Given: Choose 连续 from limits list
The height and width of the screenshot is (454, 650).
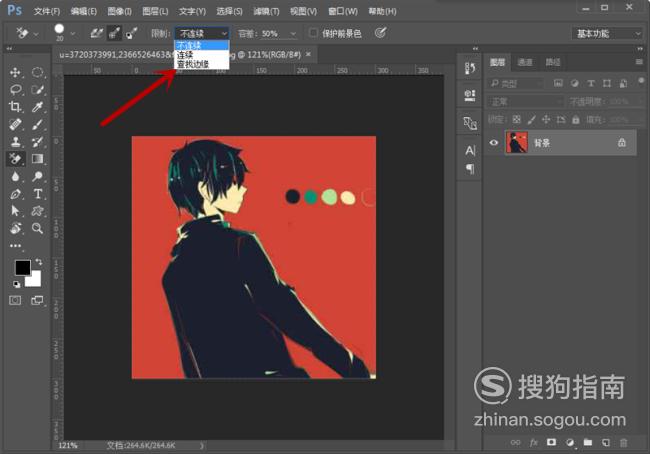Looking at the screenshot, I should coord(202,55).
